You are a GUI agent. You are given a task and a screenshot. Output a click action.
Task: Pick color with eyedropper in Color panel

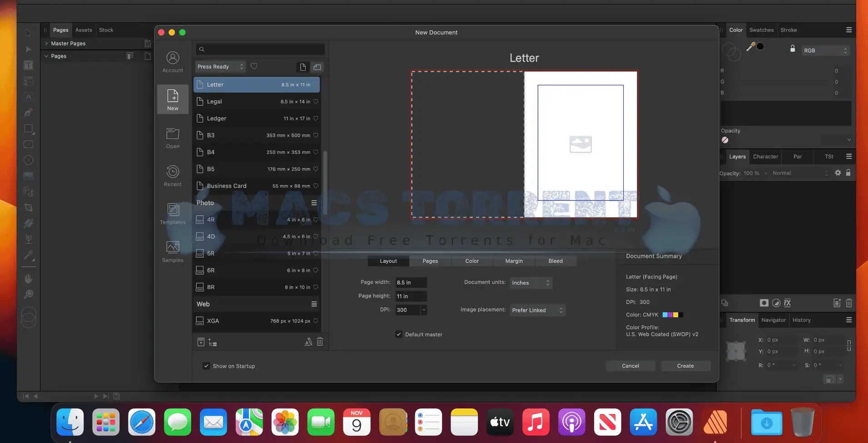(750, 46)
